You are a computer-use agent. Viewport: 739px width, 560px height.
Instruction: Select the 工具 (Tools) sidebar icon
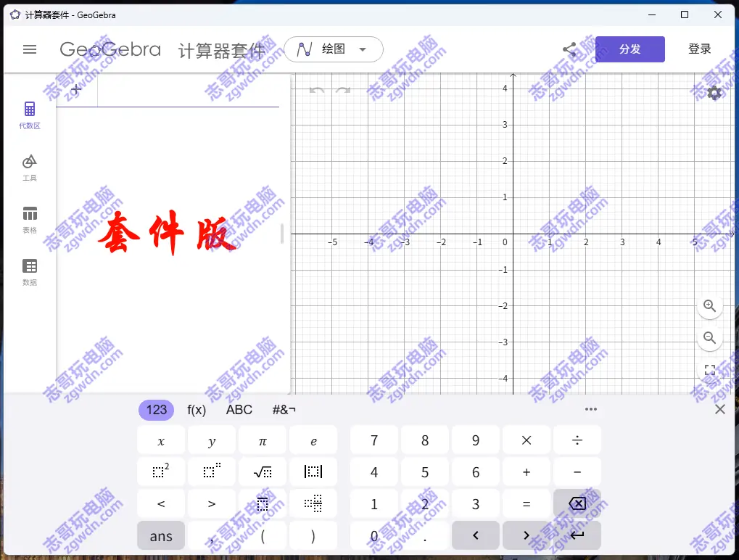click(x=29, y=165)
